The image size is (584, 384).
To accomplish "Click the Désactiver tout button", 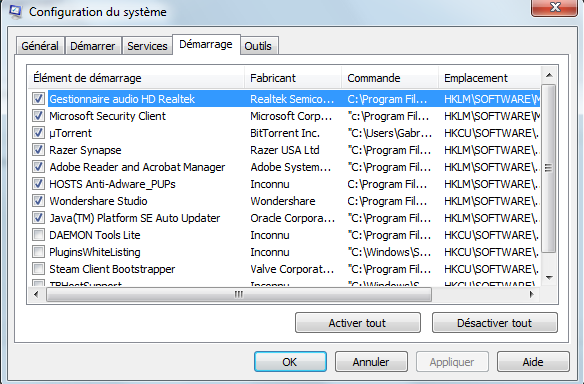I will [495, 323].
